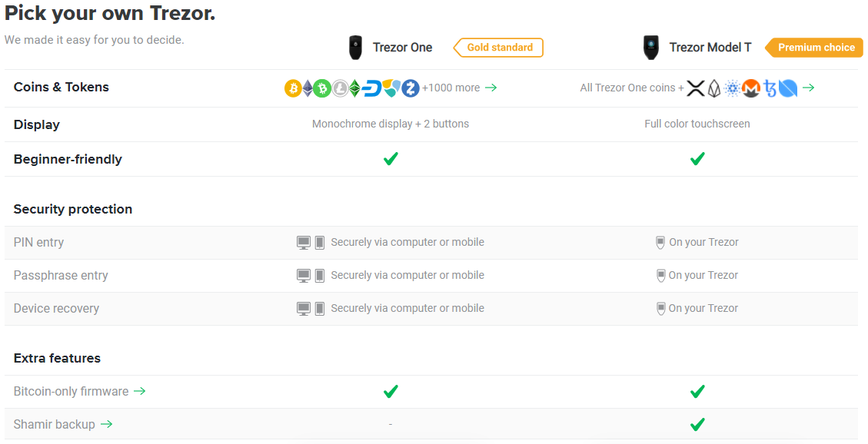Screen dimensions: 868x444
Task: Click the green Bitcoin Cash icon
Action: click(x=321, y=88)
